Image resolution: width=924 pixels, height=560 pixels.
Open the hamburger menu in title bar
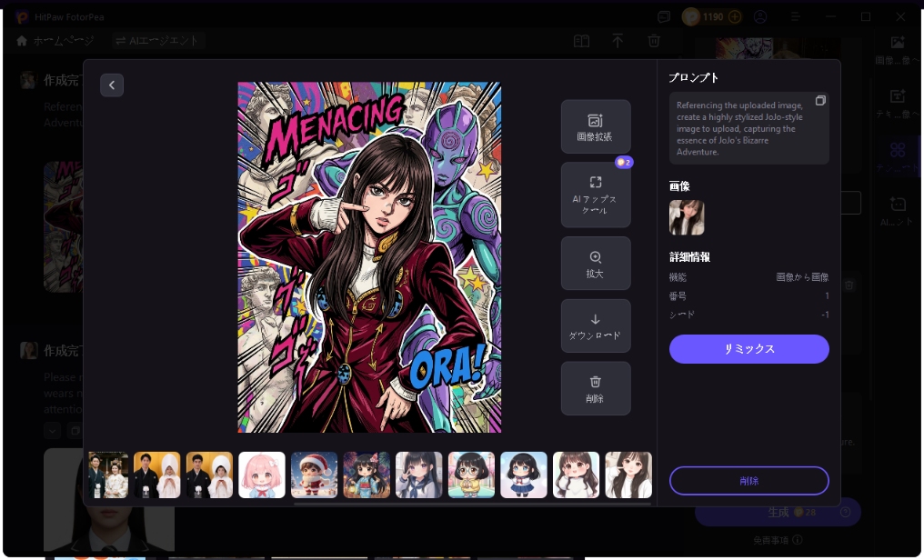[x=796, y=17]
